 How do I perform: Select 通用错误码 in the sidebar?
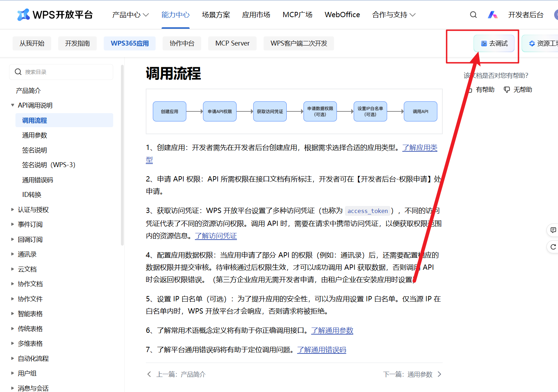(x=38, y=180)
